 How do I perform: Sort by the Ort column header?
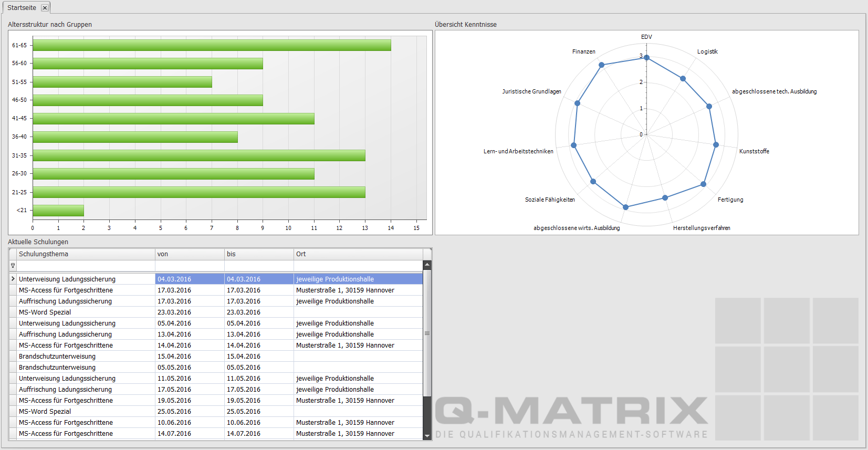click(x=358, y=254)
